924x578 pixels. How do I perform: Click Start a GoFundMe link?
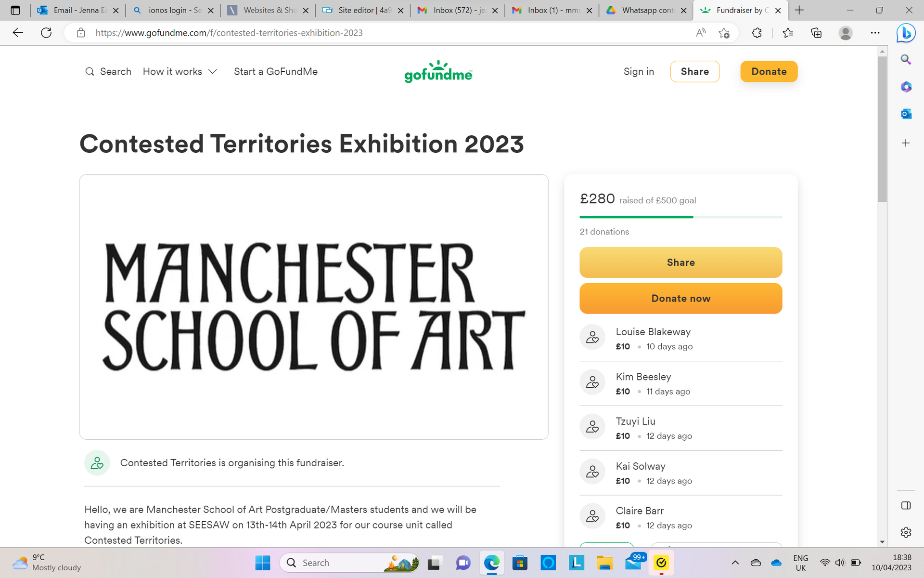[276, 71]
